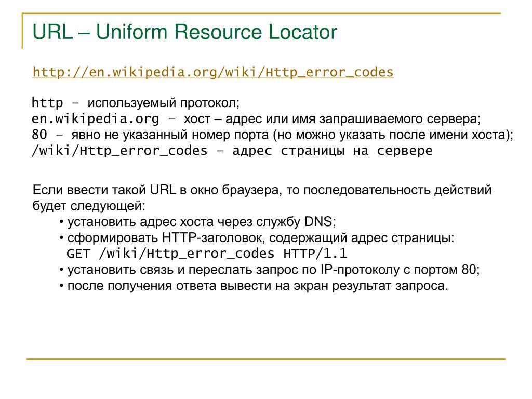Select bullet 'сформировать HTTP-заголовок, содержащий адрес страницы:'

[x=257, y=238]
